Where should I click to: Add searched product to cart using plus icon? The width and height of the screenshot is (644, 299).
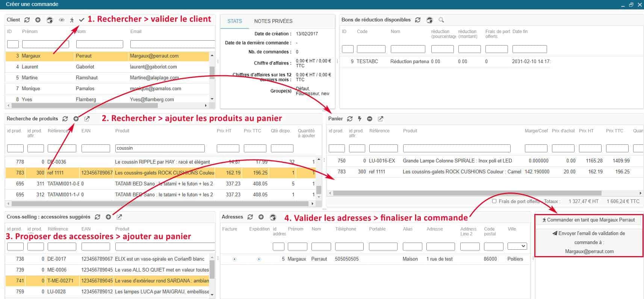click(76, 119)
